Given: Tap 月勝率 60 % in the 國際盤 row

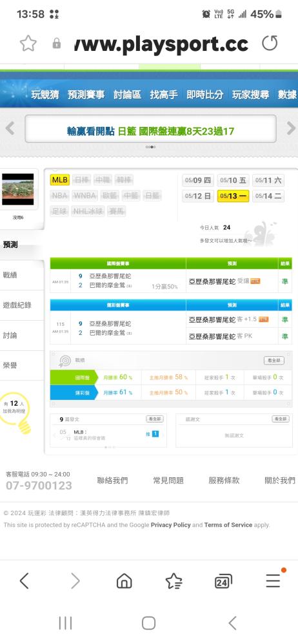Looking at the screenshot, I should click(x=118, y=377).
